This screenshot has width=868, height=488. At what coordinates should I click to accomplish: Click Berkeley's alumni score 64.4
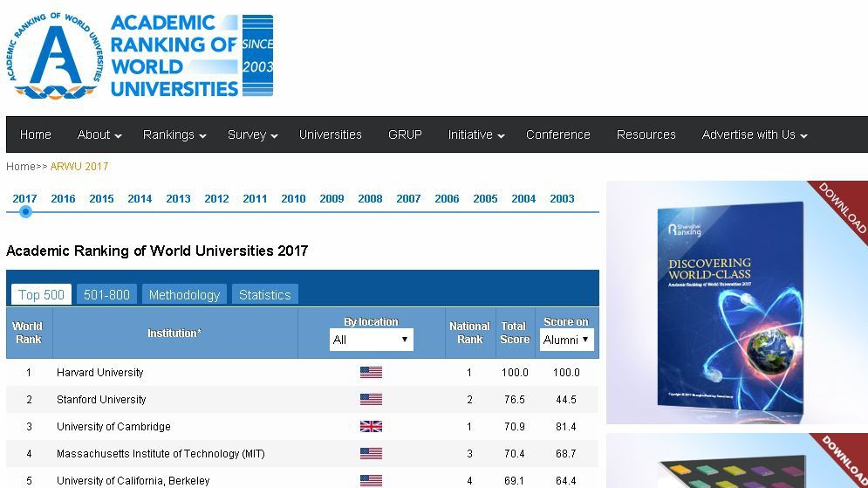566,481
